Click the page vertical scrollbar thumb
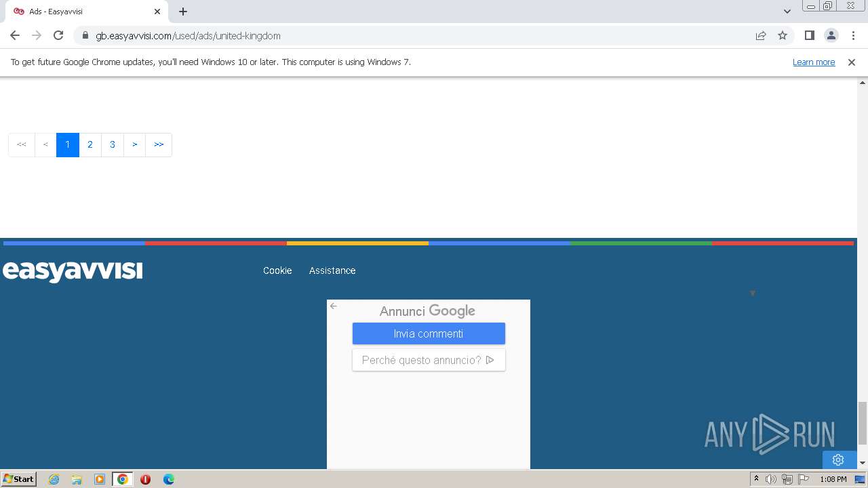Viewport: 868px width, 488px height. pyautogui.click(x=863, y=423)
